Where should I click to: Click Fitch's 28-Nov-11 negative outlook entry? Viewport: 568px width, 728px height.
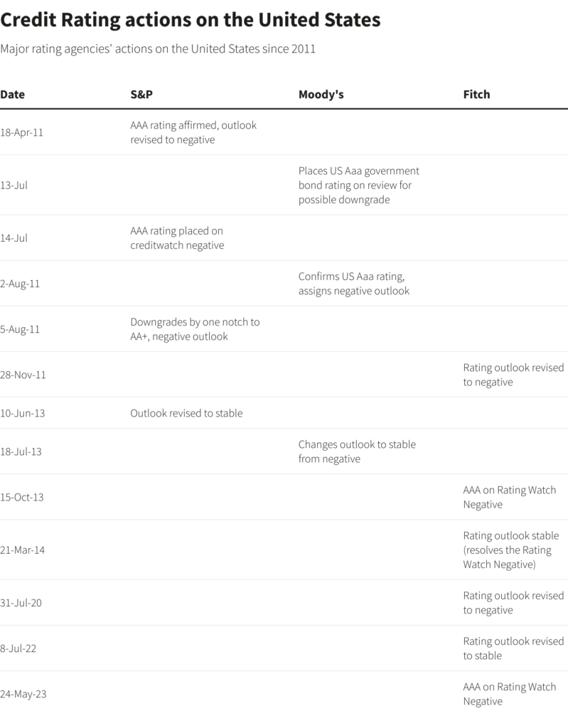(513, 375)
